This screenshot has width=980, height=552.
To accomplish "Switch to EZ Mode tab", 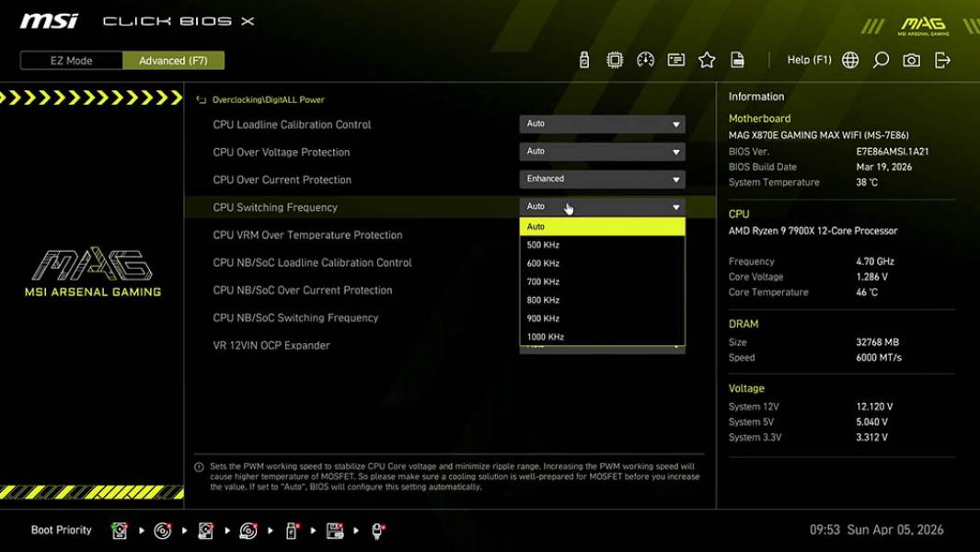I will pyautogui.click(x=70, y=60).
